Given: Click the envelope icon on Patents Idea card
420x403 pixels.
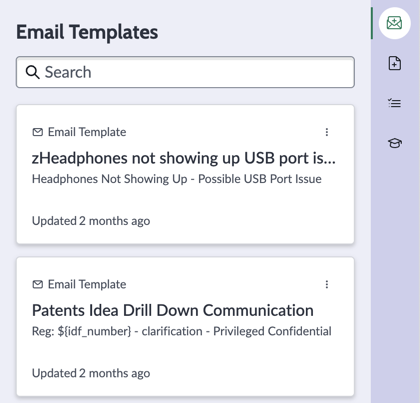Looking at the screenshot, I should [38, 284].
